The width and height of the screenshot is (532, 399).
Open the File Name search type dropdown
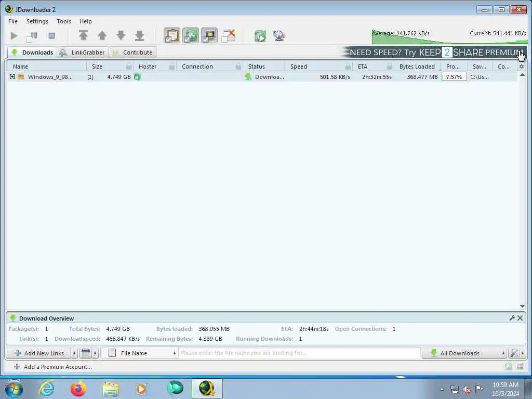139,353
